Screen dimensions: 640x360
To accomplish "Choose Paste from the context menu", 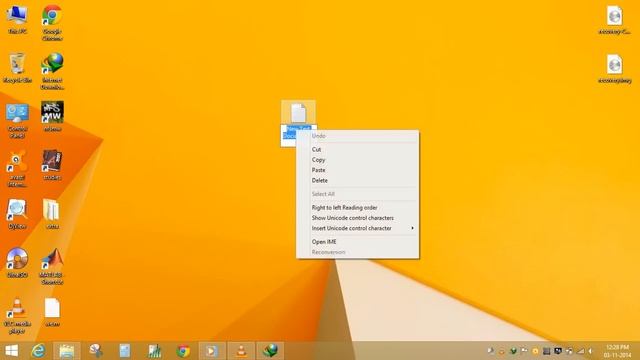I will [358, 170].
